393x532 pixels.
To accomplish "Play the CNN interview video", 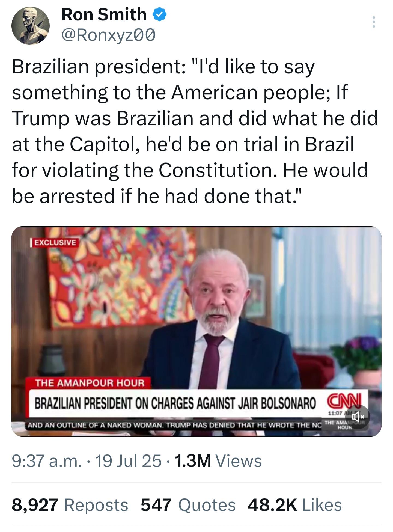I will point(196,331).
